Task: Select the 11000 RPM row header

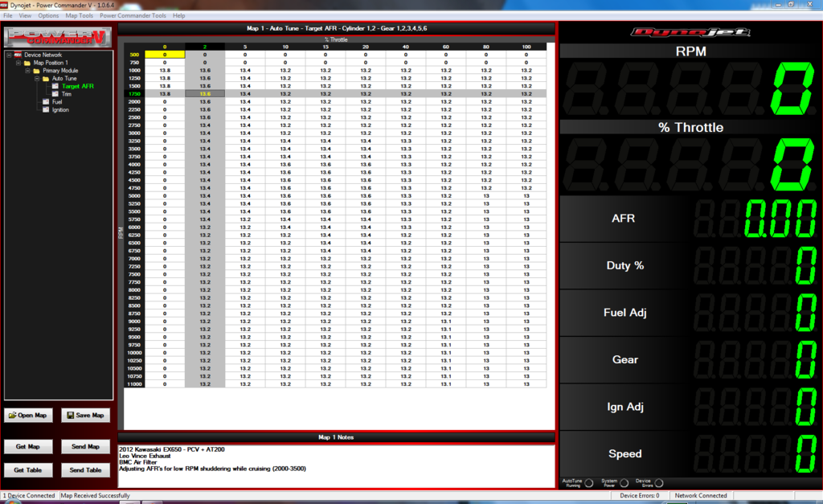Action: pos(134,384)
